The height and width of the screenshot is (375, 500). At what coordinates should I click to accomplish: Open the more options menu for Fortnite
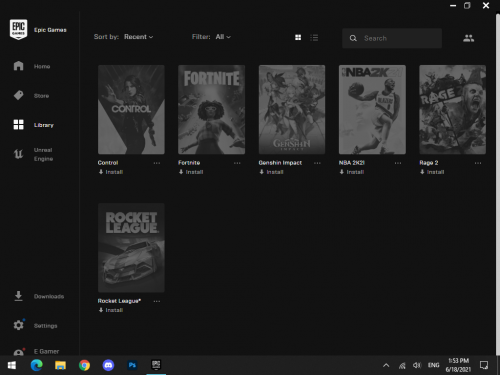(x=237, y=163)
